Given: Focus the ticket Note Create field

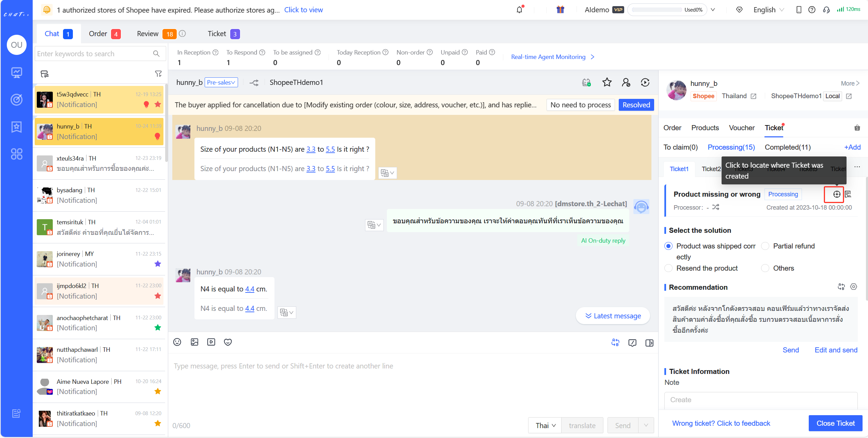Looking at the screenshot, I should point(761,400).
